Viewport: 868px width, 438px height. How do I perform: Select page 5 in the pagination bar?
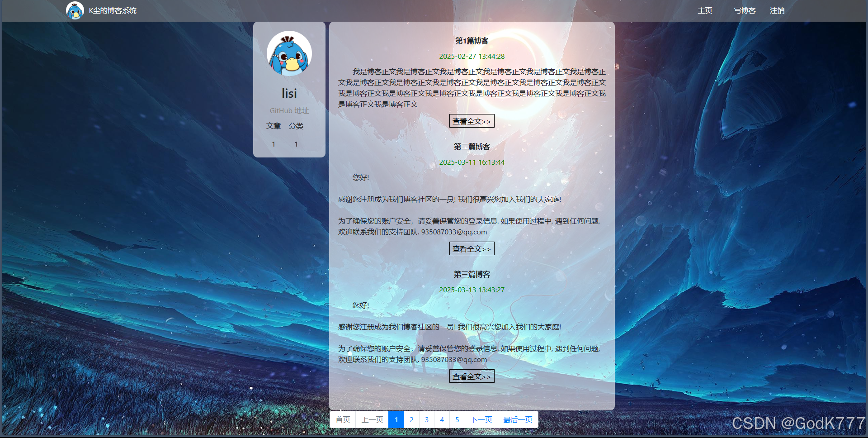coord(457,419)
